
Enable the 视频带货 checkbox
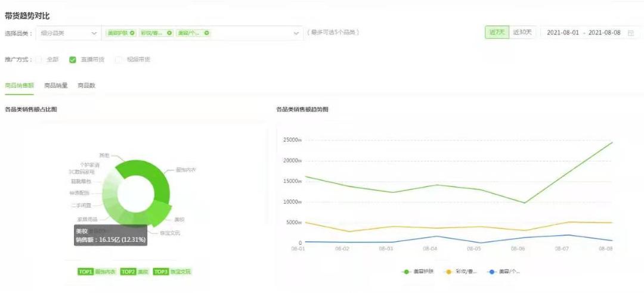[x=118, y=60]
